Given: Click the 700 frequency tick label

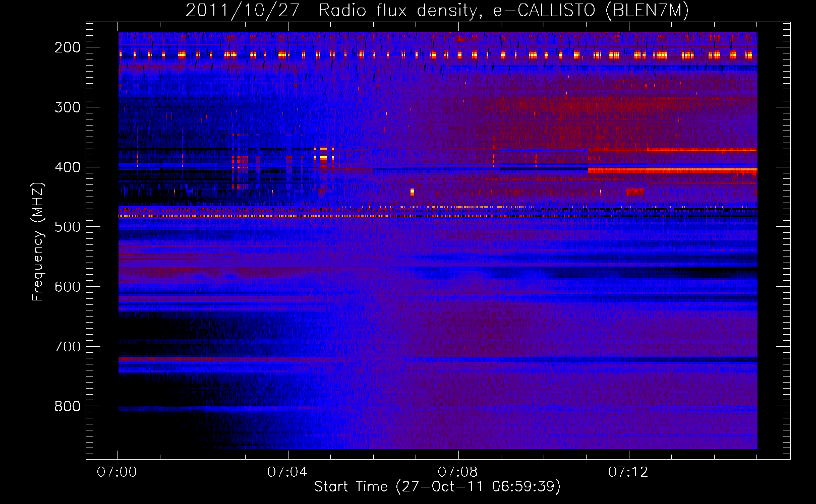Looking at the screenshot, I should pos(68,347).
